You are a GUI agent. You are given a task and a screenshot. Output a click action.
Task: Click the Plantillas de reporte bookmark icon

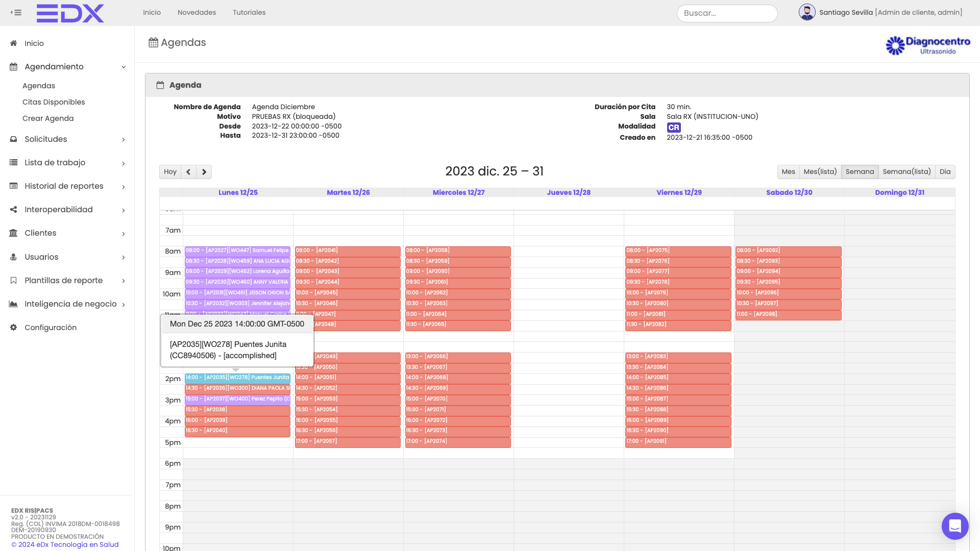(14, 281)
